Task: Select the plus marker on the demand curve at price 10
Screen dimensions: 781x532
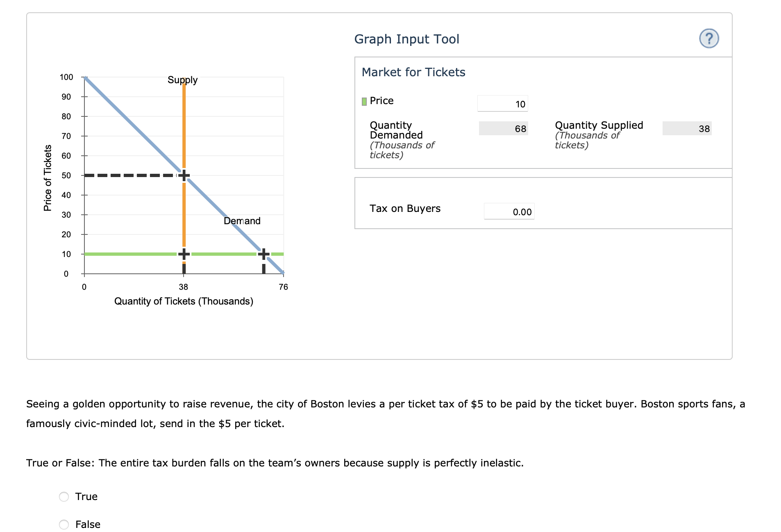Action: (263, 254)
